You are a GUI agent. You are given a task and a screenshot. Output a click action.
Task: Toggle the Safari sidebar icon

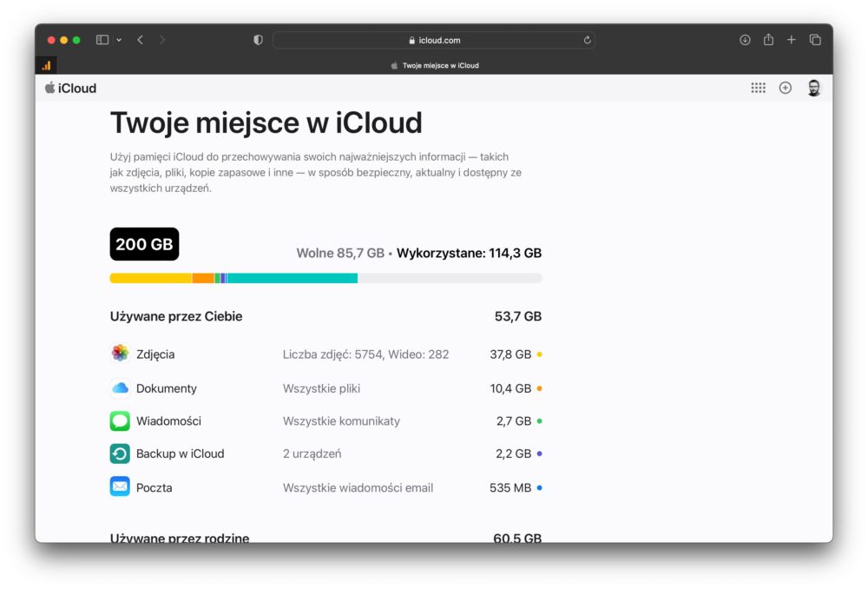tap(102, 40)
